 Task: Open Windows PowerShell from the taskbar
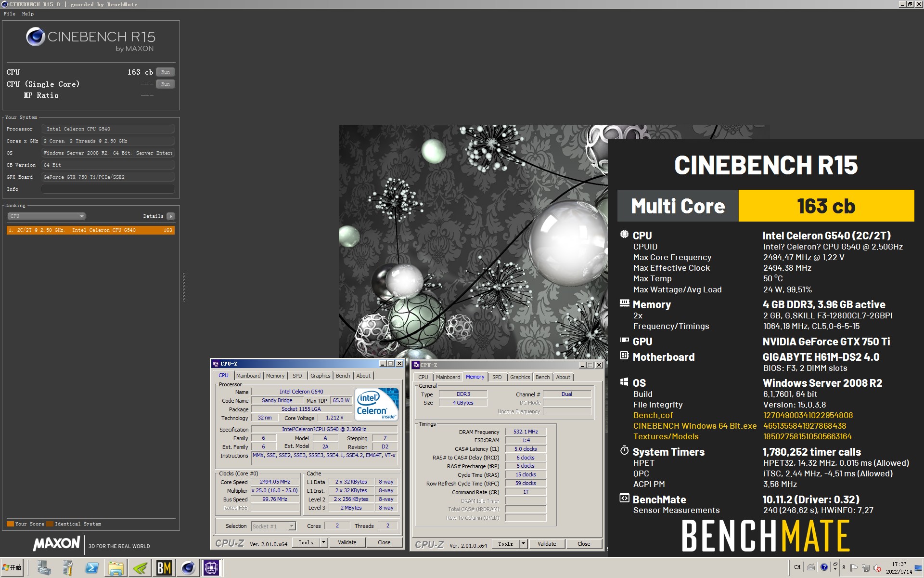[92, 568]
